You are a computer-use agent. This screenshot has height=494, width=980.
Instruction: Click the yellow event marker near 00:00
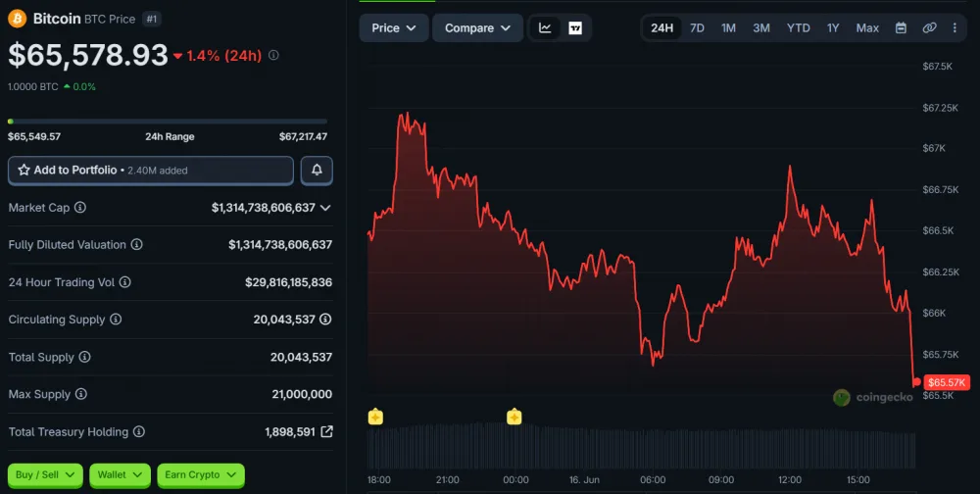click(x=514, y=417)
